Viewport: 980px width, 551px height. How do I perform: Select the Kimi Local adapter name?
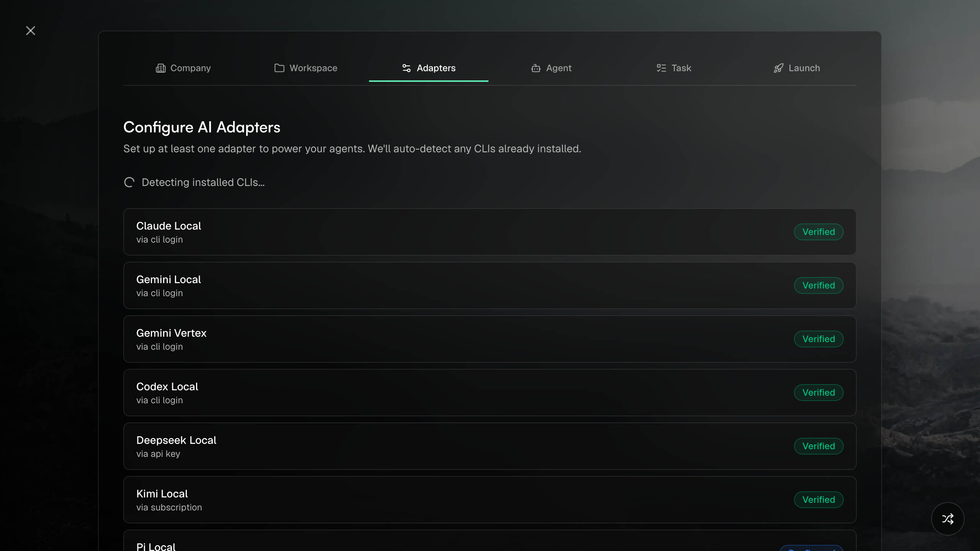[x=162, y=494]
